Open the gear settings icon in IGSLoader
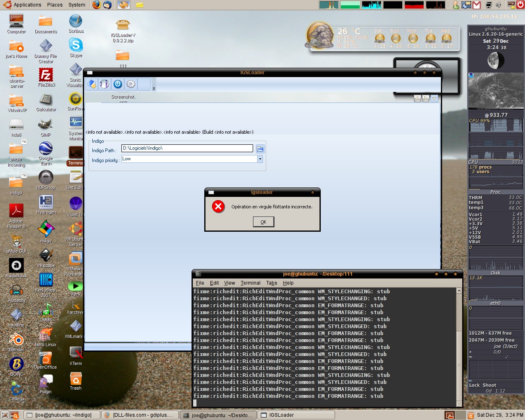525x420 pixels. [x=131, y=84]
